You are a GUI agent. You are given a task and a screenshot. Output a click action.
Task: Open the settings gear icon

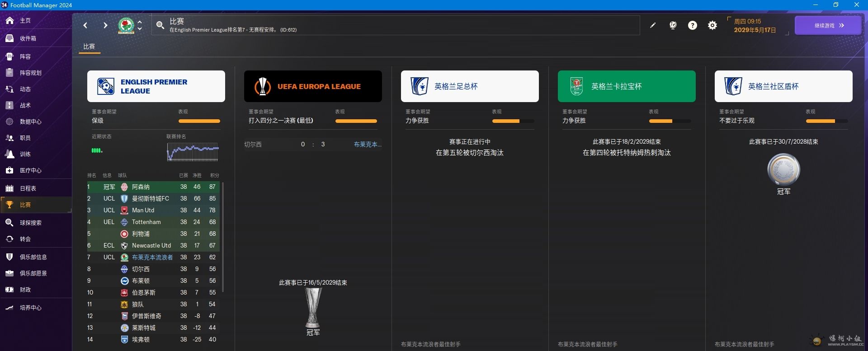712,25
